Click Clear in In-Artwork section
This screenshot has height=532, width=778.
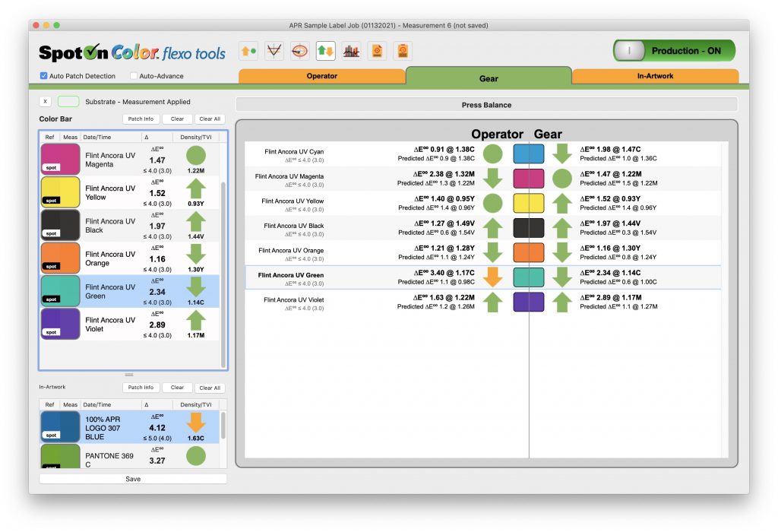pos(177,388)
